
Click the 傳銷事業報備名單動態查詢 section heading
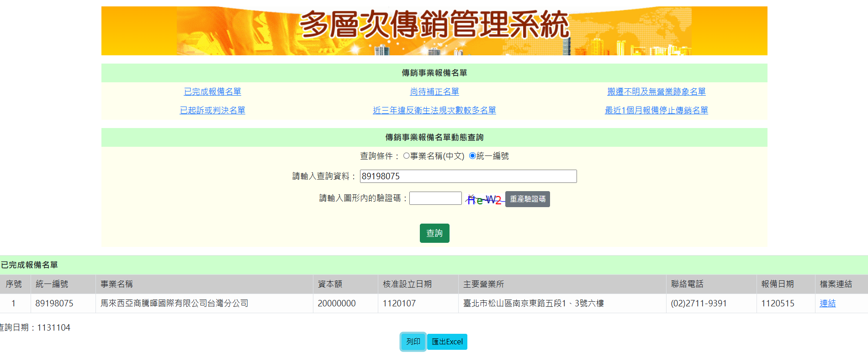[x=434, y=137]
